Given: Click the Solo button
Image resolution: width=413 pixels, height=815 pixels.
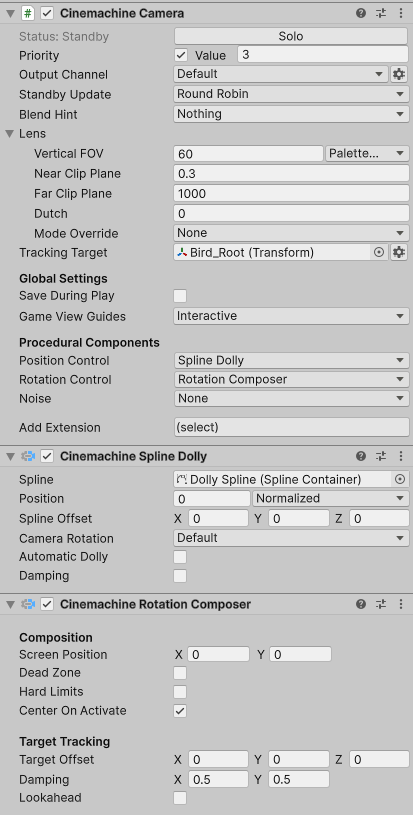Looking at the screenshot, I should pos(291,36).
